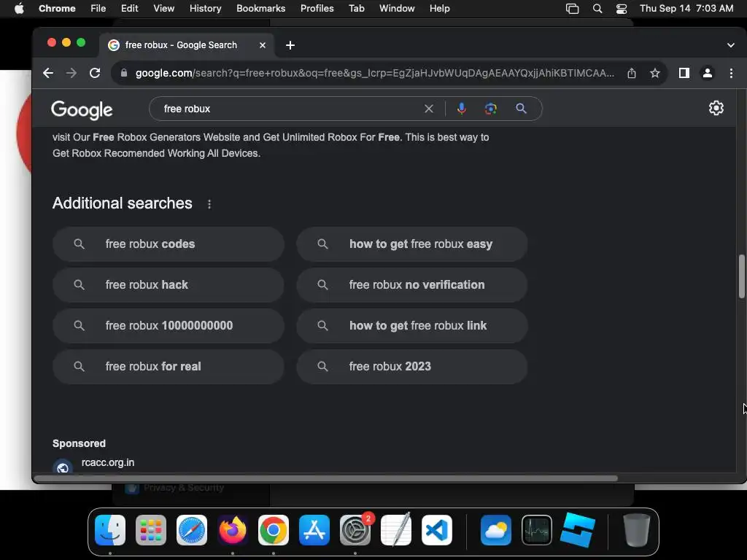The height and width of the screenshot is (560, 747).
Task: Expand the tab search chevron
Action: [730, 45]
